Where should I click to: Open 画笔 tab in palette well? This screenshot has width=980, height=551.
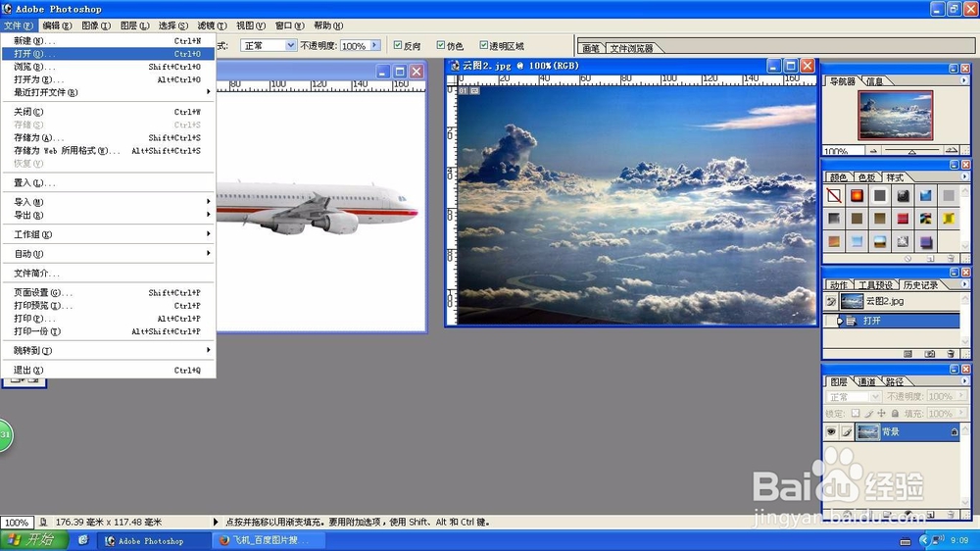591,48
